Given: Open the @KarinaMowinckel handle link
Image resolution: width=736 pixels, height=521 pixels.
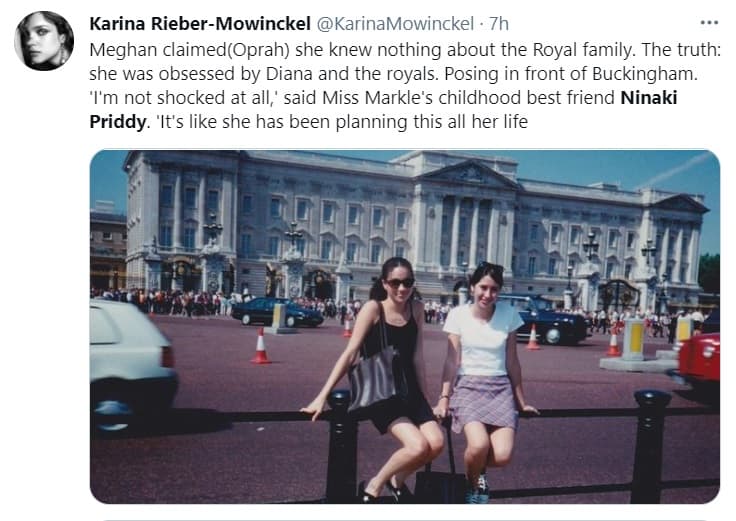Looking at the screenshot, I should point(395,23).
